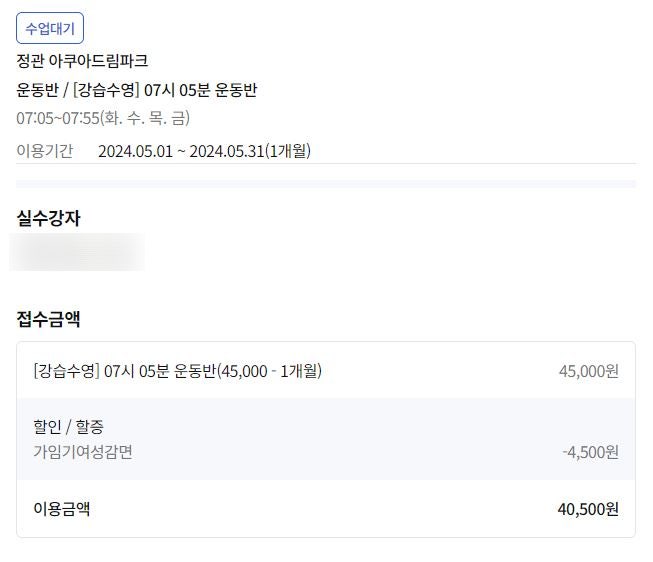Click the -4,500원 discount amount
653x562 pixels.
coord(590,452)
